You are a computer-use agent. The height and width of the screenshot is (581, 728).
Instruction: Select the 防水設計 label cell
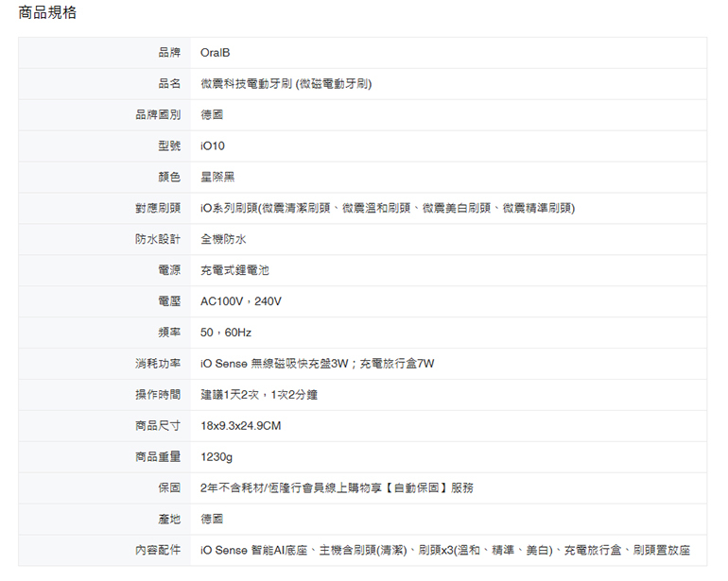[x=104, y=239]
